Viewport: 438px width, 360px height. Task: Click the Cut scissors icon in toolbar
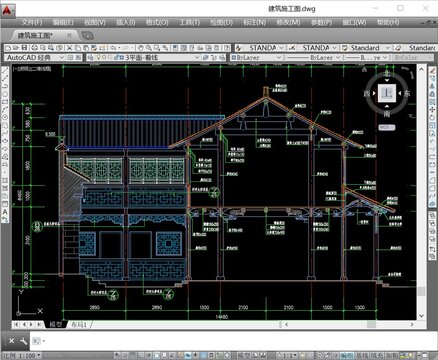tap(69, 48)
